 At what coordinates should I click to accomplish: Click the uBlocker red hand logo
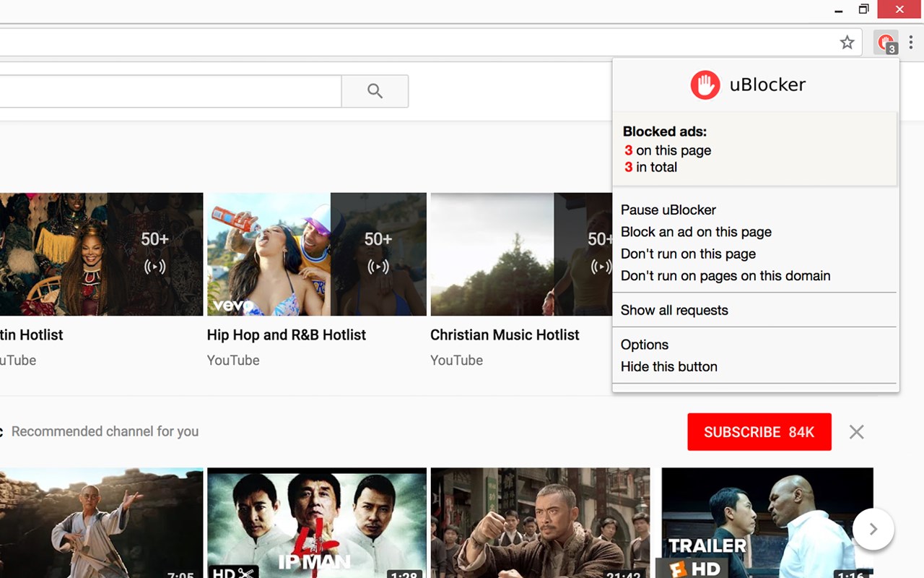point(705,85)
